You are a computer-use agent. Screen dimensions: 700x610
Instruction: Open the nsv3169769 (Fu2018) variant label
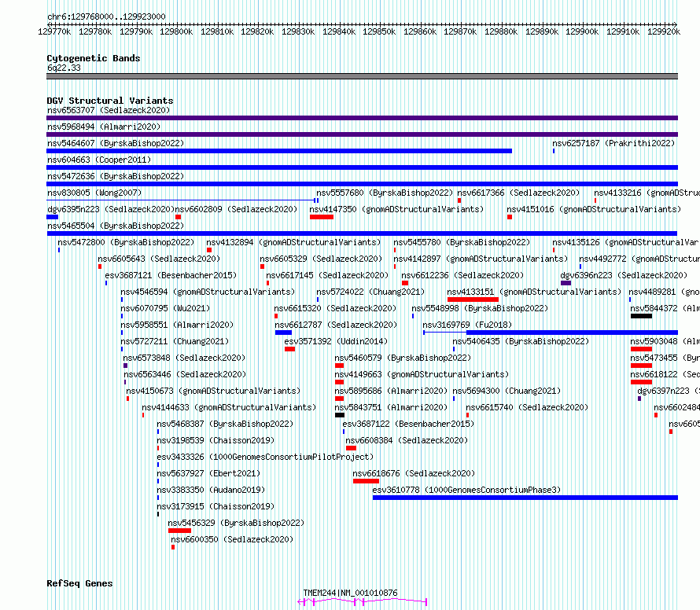[x=467, y=325]
